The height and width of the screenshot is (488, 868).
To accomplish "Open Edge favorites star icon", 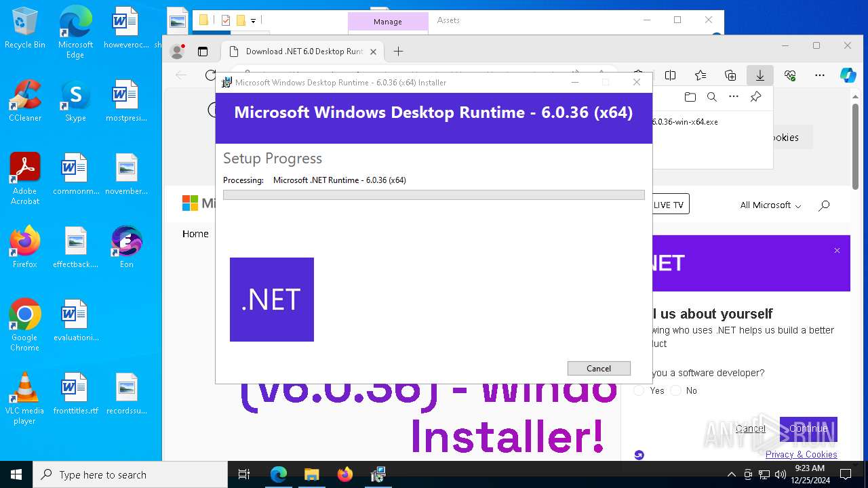I will tap(701, 75).
